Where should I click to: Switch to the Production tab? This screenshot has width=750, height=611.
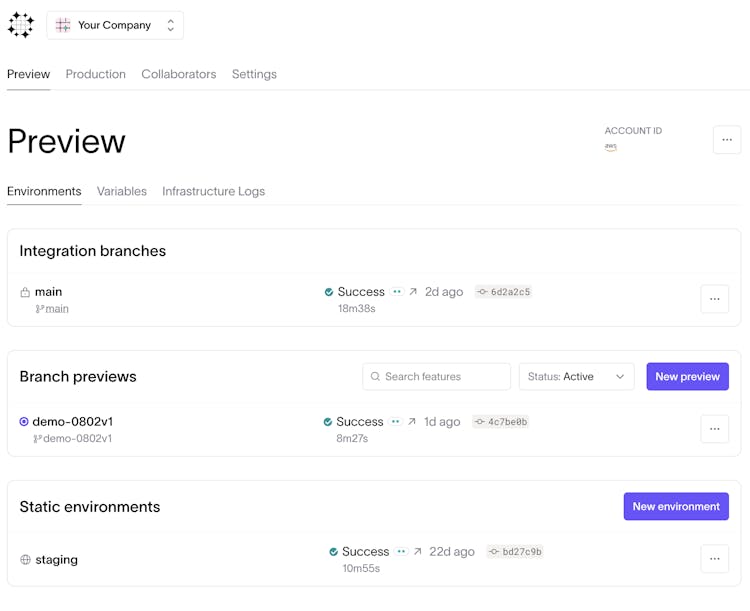(x=96, y=74)
